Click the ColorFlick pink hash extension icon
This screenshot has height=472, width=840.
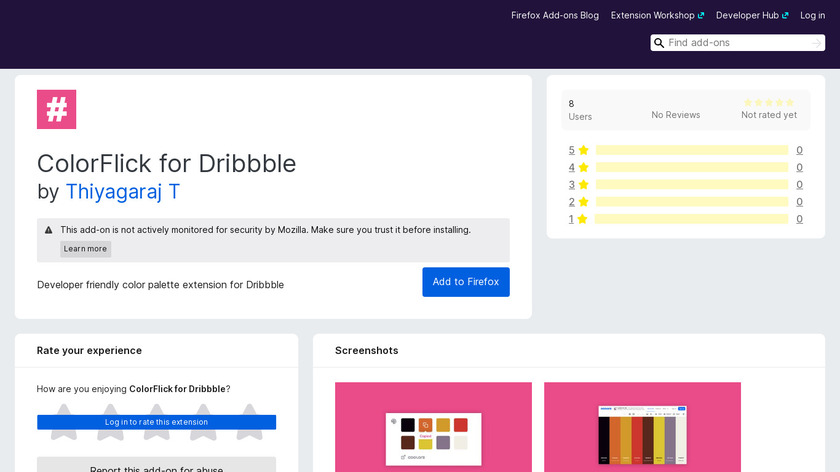56,109
